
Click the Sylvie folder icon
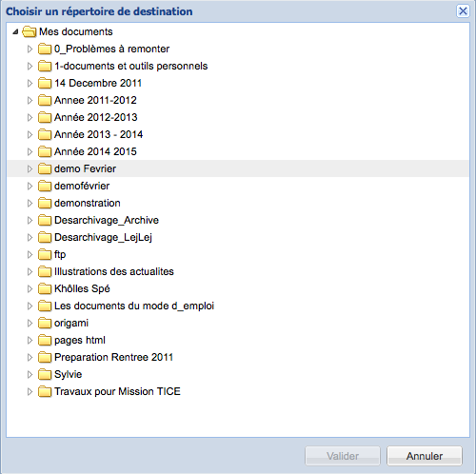point(45,374)
